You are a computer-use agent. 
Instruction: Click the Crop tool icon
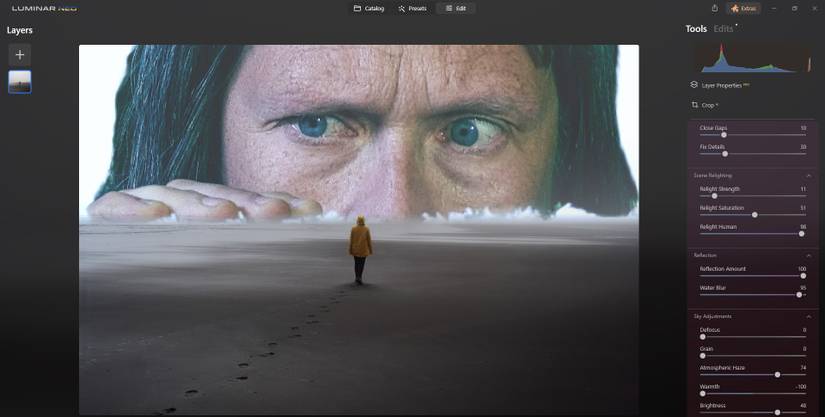click(695, 105)
